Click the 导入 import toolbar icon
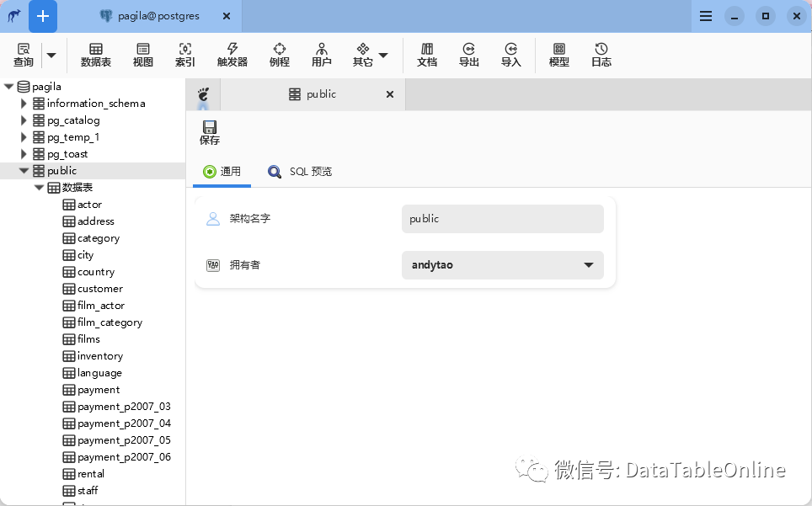Viewport: 812px width, 506px height. pos(510,55)
